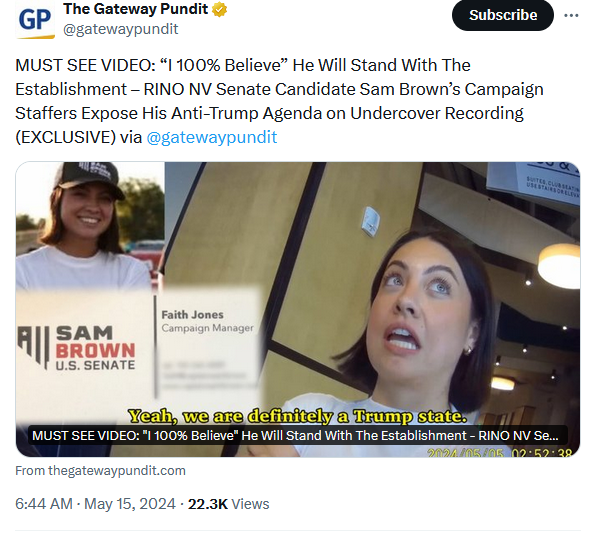Image resolution: width=592 pixels, height=533 pixels.
Task: Open the From thegatewaypundit.com source link
Action: [x=100, y=471]
